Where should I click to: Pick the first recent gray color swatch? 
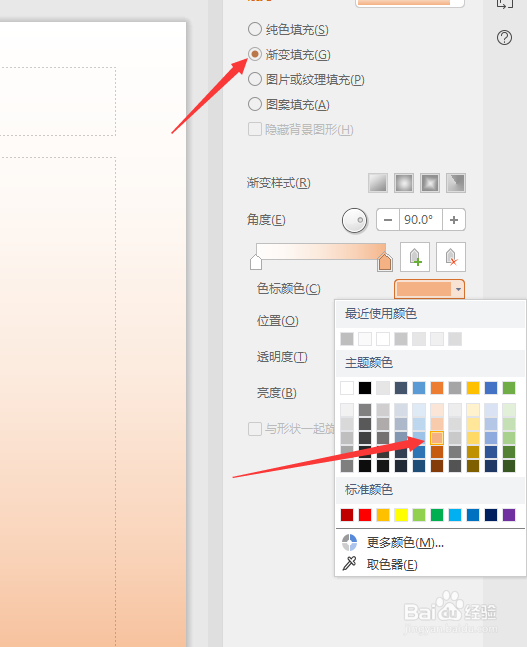coord(347,339)
